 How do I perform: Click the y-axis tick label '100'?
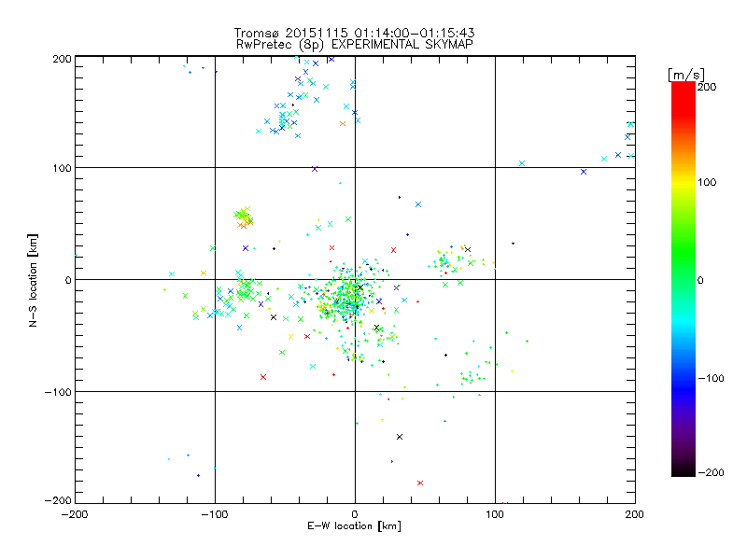click(x=63, y=168)
